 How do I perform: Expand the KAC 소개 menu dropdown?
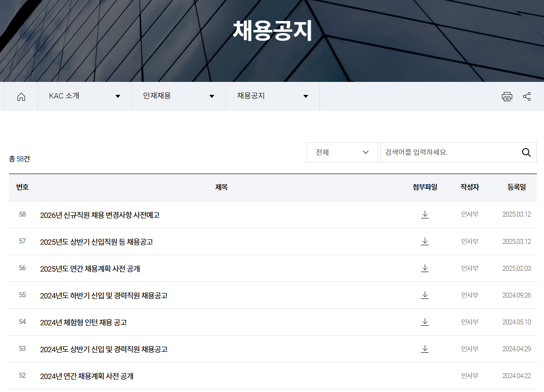[x=118, y=96]
